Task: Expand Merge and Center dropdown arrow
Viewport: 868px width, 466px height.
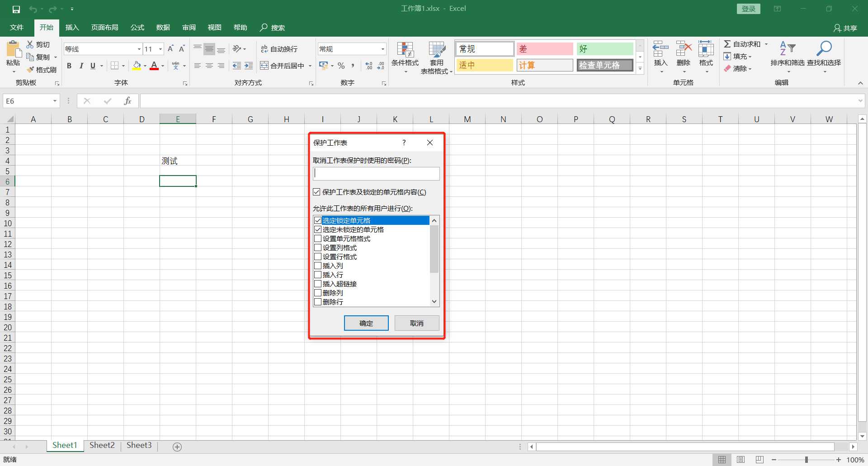Action: tap(310, 66)
